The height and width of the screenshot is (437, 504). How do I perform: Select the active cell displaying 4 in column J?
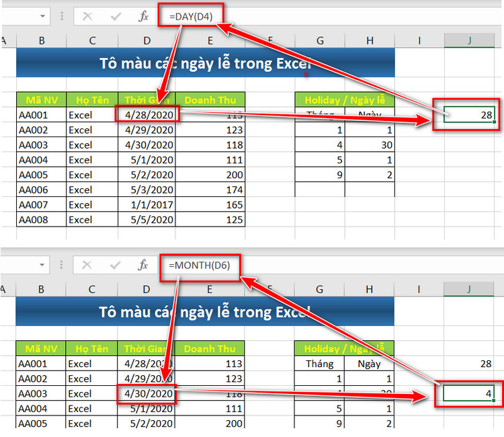468,393
